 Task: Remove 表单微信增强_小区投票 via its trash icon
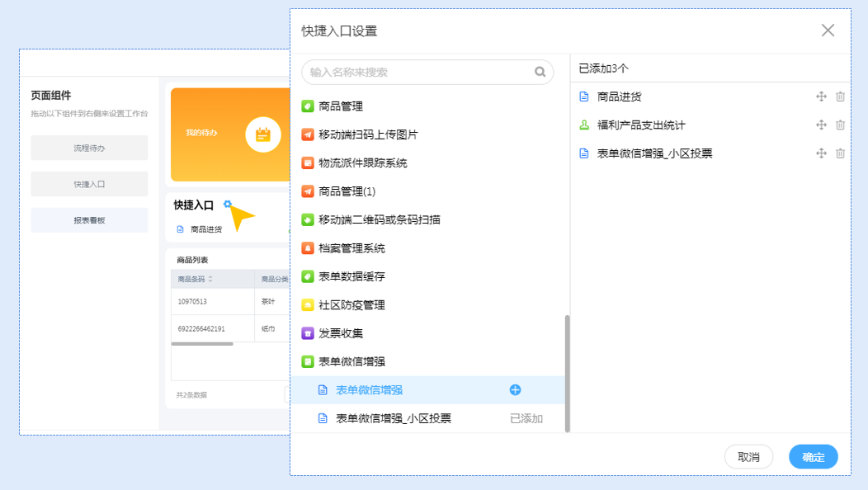click(x=840, y=153)
